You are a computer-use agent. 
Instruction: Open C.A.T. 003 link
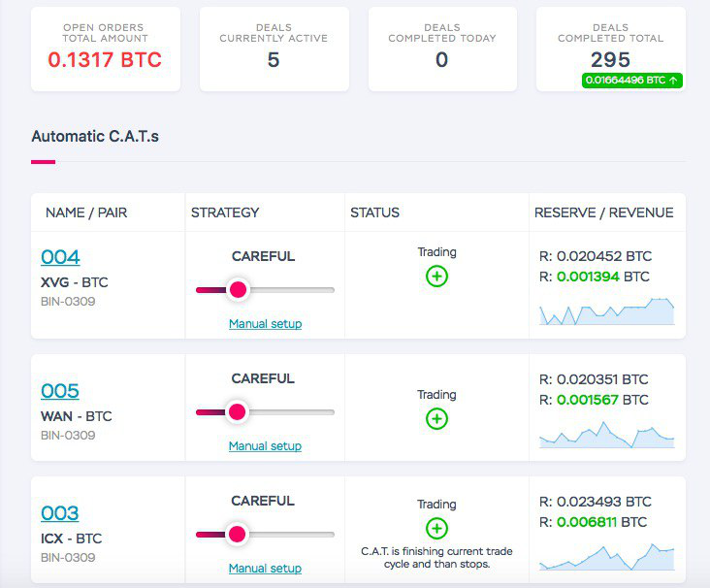[60, 512]
